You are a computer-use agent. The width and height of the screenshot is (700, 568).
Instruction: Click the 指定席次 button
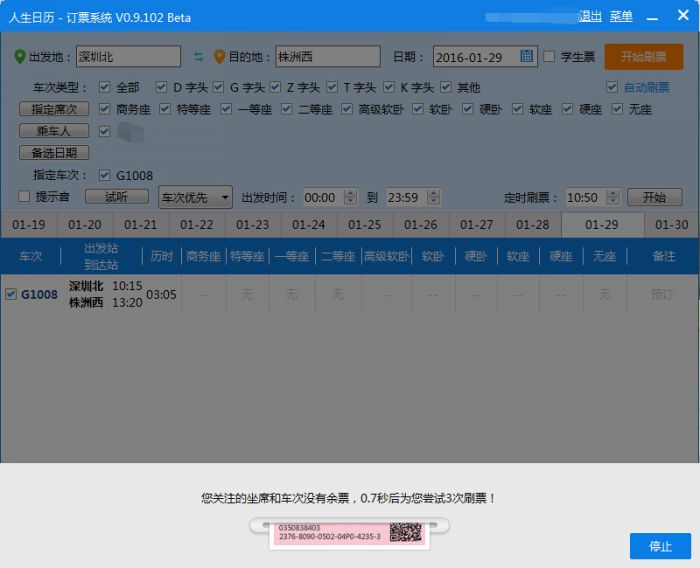tap(54, 109)
